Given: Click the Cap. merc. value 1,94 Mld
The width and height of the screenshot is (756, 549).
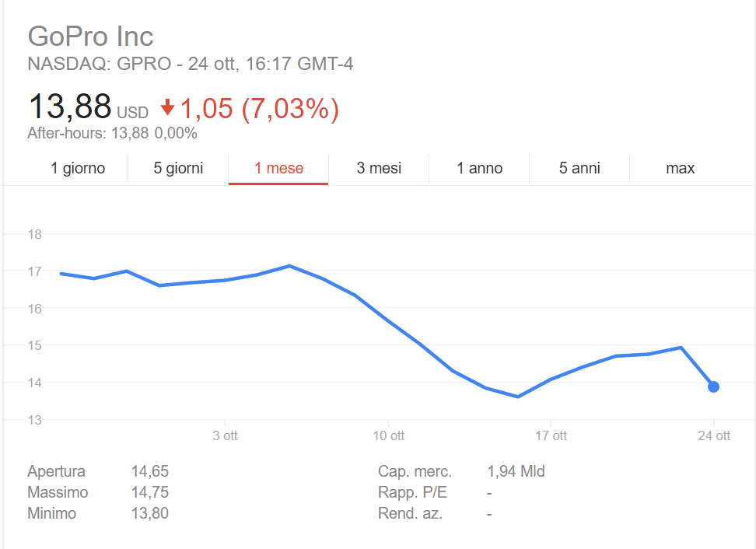Looking at the screenshot, I should 516,471.
